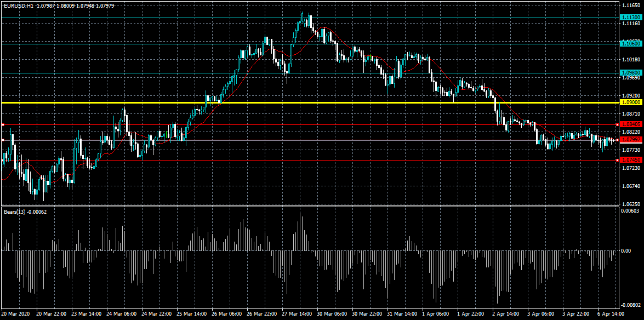This screenshot has height=320, width=644.
Task: Click the 30 Mar 22:00 time label
Action: pyautogui.click(x=368, y=314)
